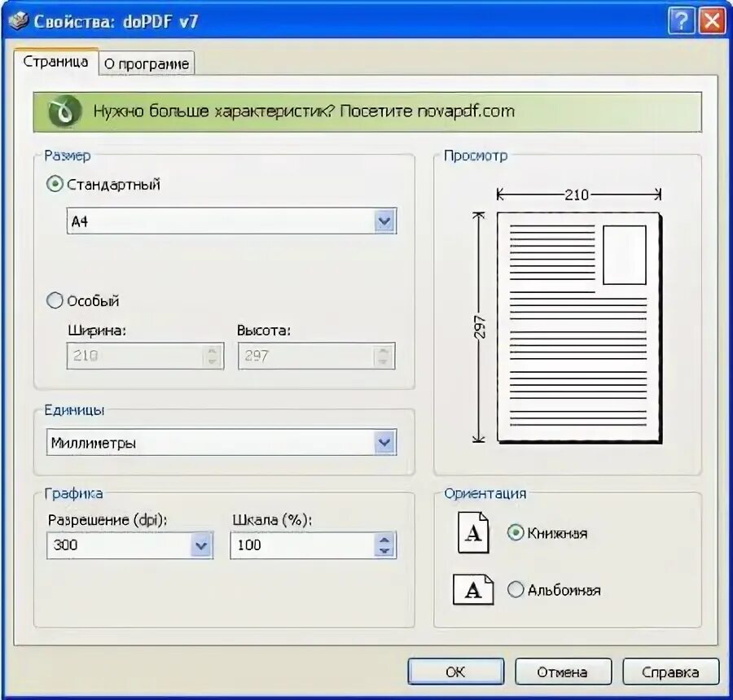This screenshot has height=700, width=733.
Task: Click the landscape page orientation icon
Action: [x=473, y=589]
